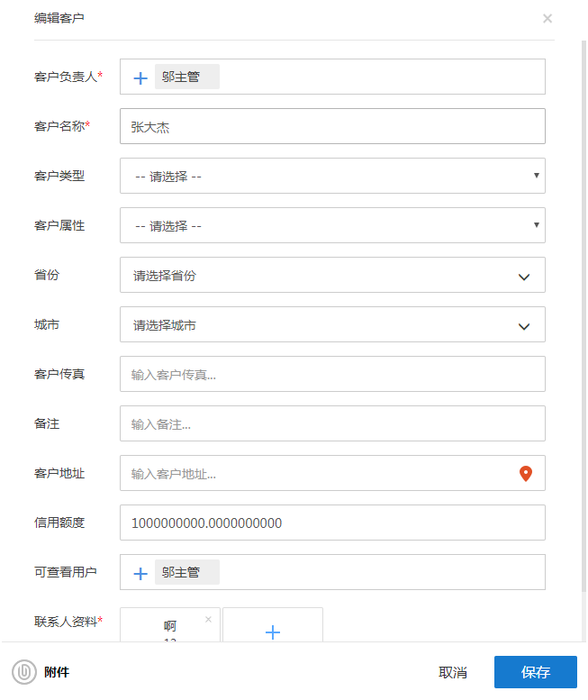Click the 邬主管 tag in 客户负责人 field

point(187,77)
